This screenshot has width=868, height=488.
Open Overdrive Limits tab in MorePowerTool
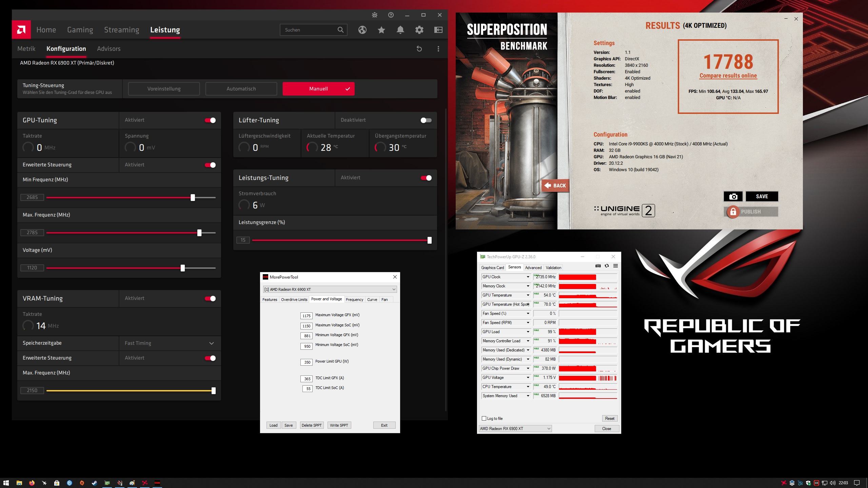pyautogui.click(x=294, y=300)
